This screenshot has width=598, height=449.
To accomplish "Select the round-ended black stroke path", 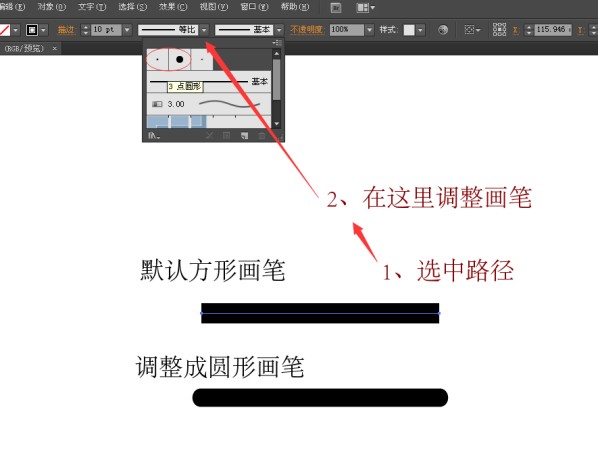I will [x=320, y=398].
